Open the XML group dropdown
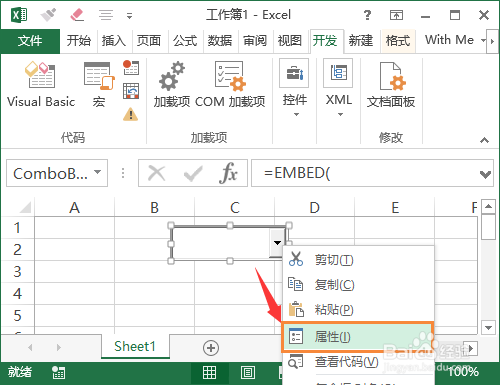500x385 pixels. pos(339,88)
